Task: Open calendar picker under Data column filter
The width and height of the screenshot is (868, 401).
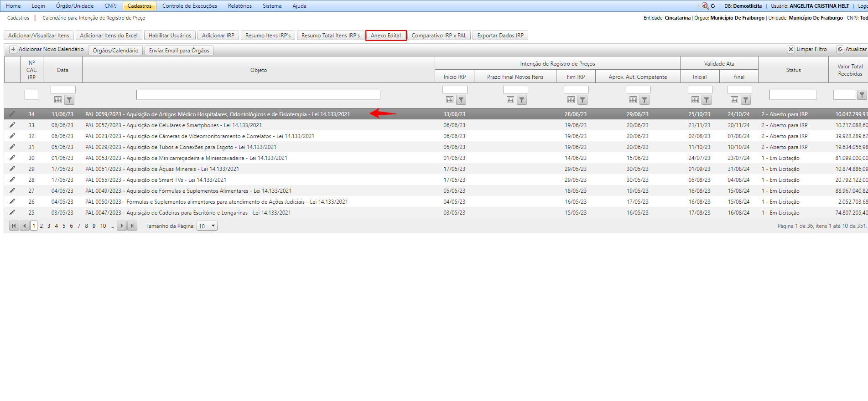Action: 58,100
